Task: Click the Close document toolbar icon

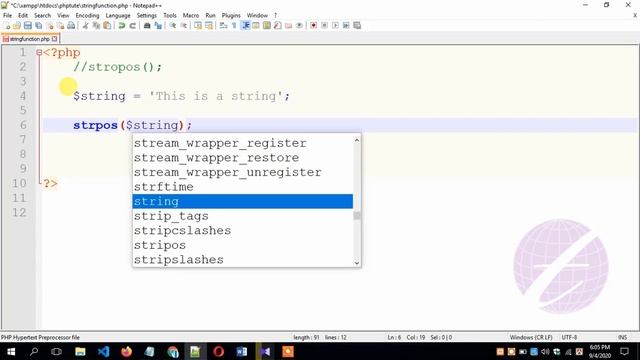Action: (x=50, y=26)
